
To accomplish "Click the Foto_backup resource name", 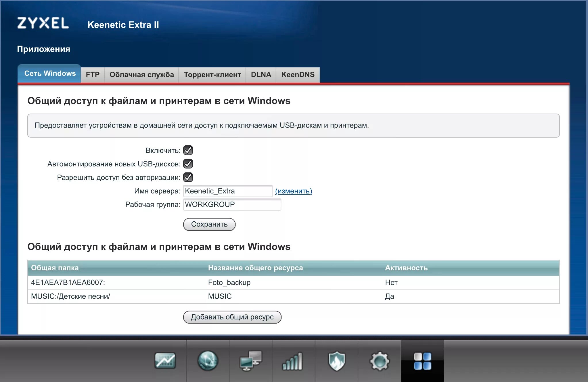I will [229, 283].
